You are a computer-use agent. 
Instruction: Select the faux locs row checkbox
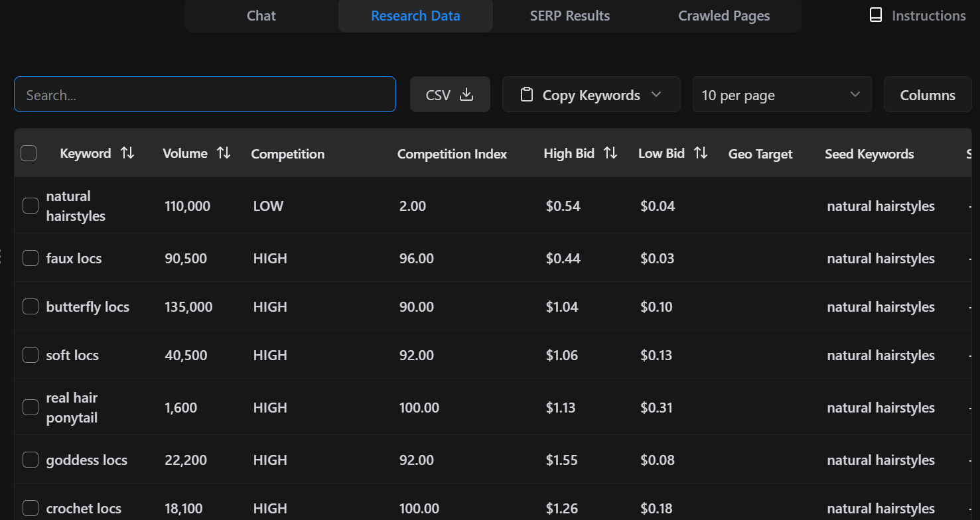31,258
